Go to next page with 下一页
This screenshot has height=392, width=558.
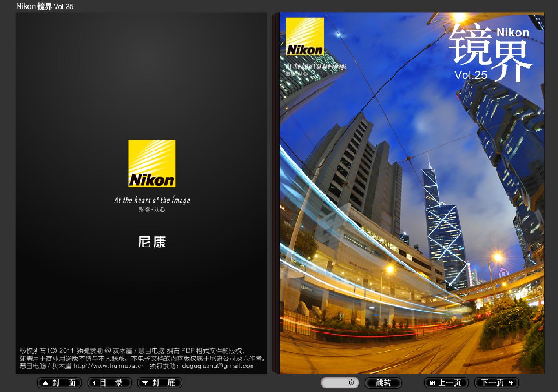pyautogui.click(x=496, y=383)
